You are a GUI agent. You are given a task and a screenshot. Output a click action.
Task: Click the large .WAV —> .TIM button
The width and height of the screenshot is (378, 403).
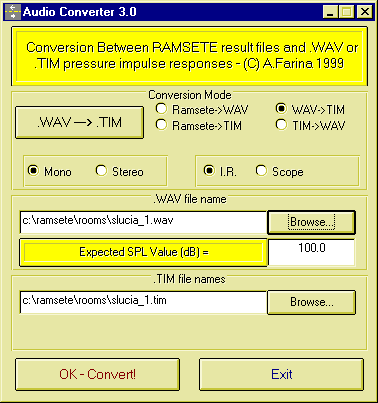80,122
